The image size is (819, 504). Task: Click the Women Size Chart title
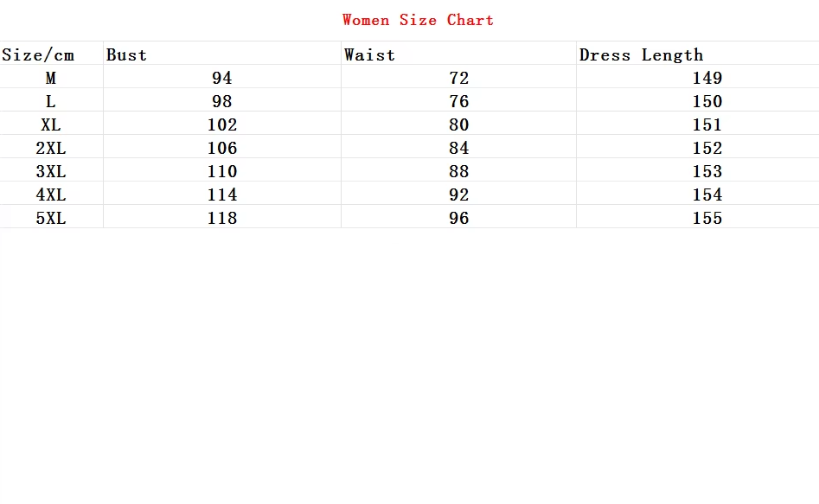tap(418, 20)
